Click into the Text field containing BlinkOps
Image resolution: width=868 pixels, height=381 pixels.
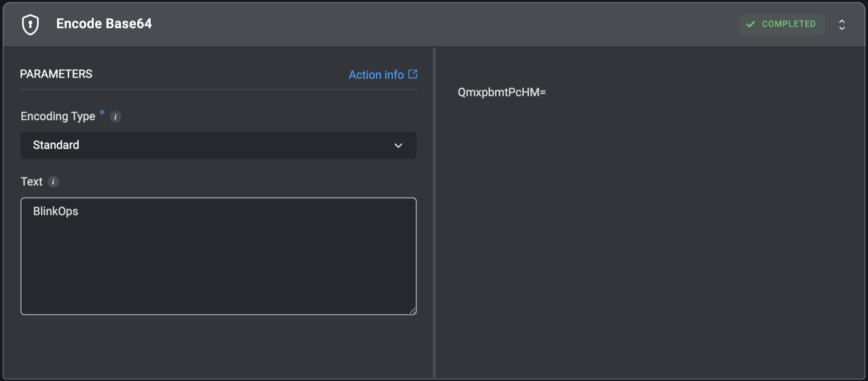218,256
